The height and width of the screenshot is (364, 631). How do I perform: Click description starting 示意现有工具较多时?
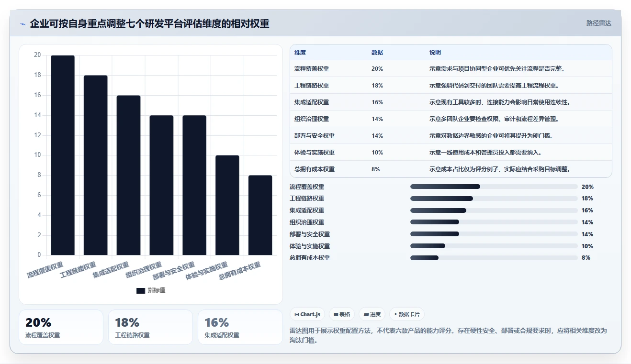coord(500,102)
